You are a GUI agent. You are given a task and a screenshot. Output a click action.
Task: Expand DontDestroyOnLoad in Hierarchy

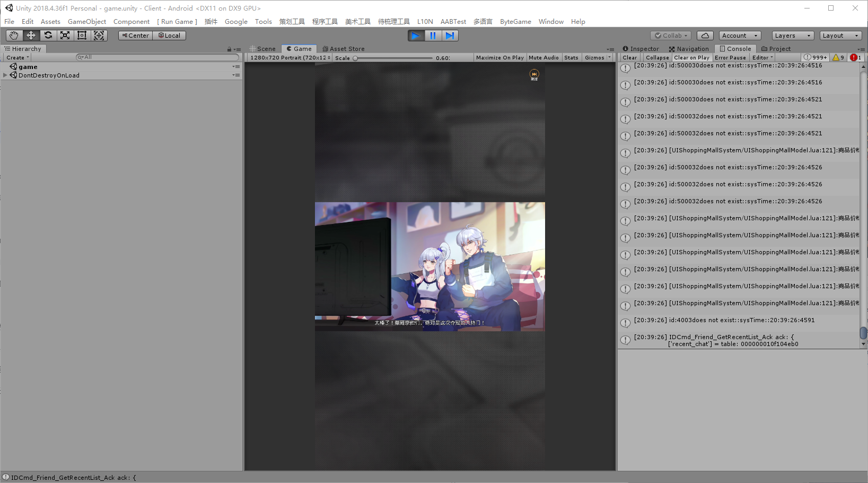pyautogui.click(x=5, y=75)
